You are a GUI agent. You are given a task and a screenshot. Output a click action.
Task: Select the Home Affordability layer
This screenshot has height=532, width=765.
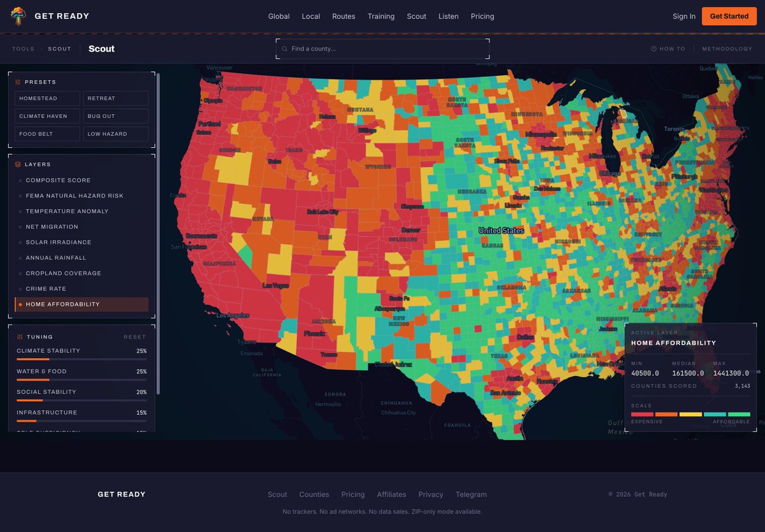(82, 305)
